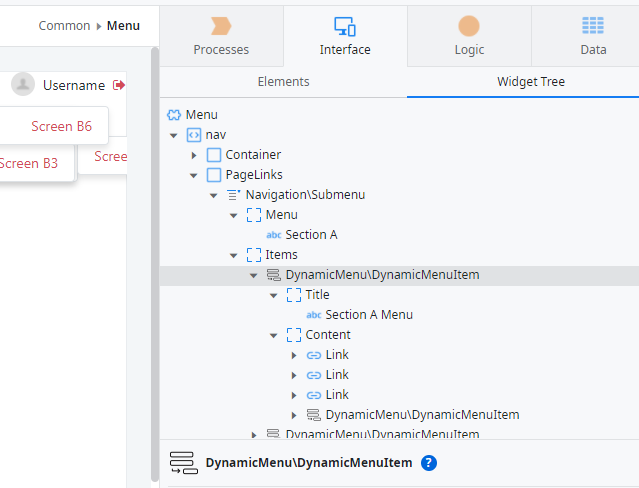Click the third Link chain icon under Content
Image resolution: width=639 pixels, height=488 pixels.
[313, 395]
